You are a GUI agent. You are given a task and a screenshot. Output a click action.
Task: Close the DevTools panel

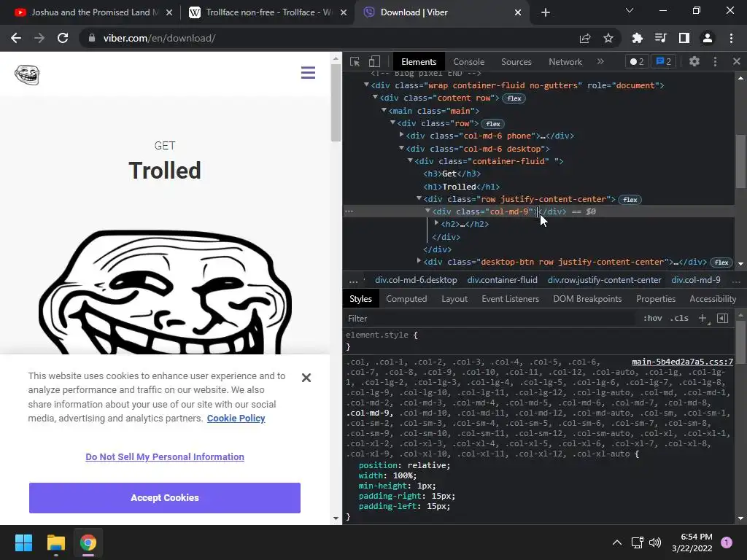tap(737, 61)
